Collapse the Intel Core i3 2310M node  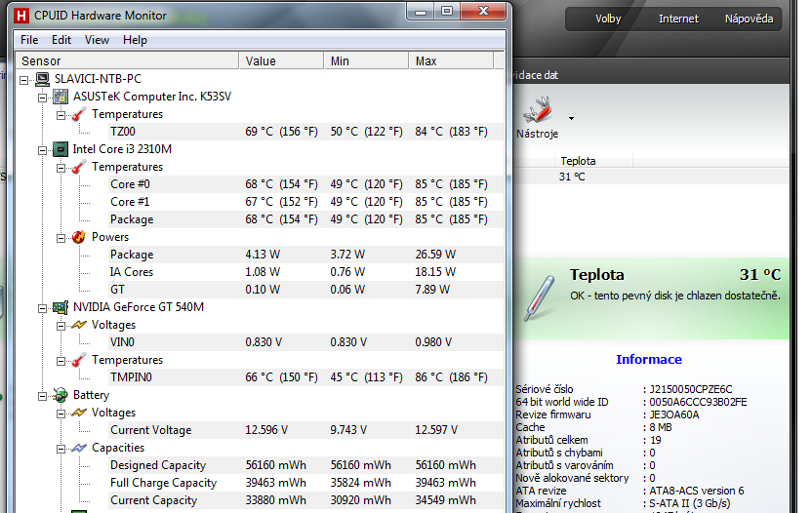coord(43,150)
